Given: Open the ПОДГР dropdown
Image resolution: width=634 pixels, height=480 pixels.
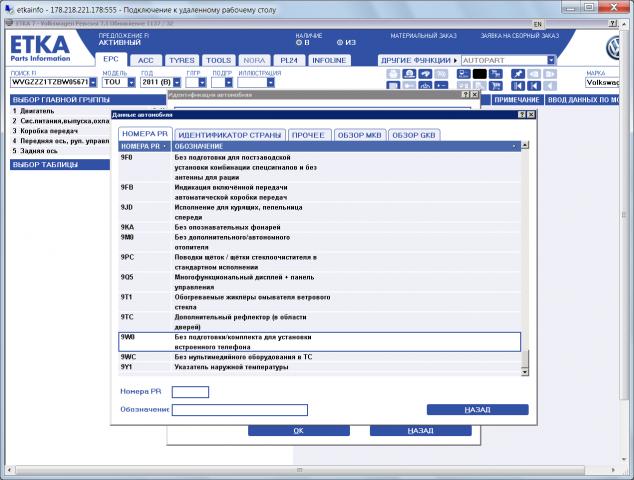Looking at the screenshot, I should 229,82.
